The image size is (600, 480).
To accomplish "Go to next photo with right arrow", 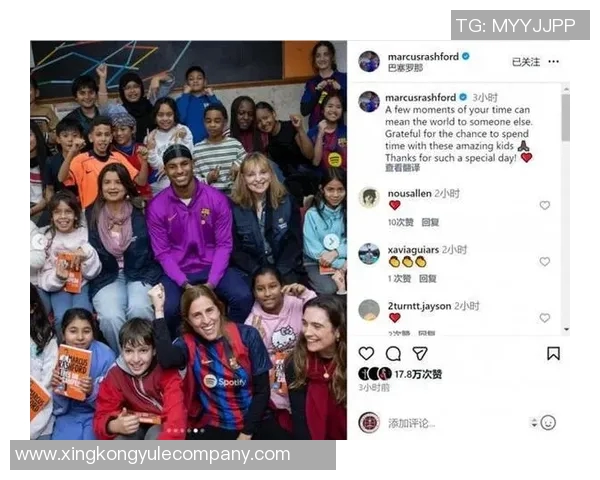I will point(331,242).
